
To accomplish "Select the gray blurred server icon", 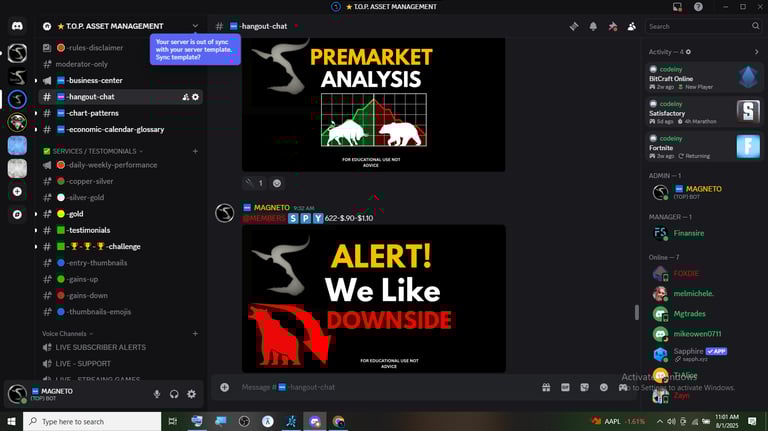I will coord(17,168).
